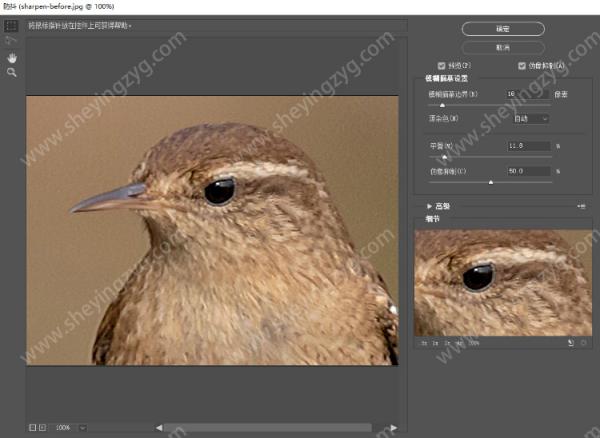Click the 确定 (OK) button
600x438 pixels.
click(x=503, y=29)
